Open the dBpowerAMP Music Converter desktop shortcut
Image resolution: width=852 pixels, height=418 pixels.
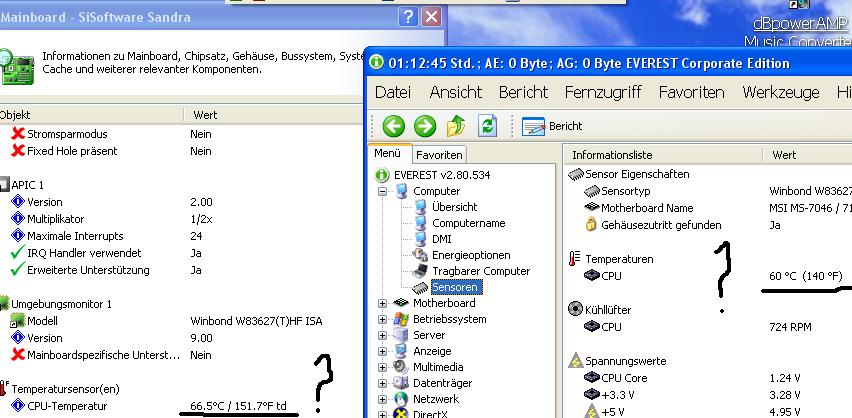tap(799, 24)
